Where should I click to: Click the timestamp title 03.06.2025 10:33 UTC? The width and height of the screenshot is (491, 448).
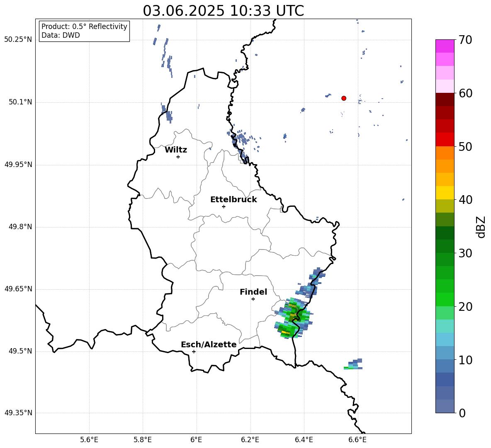tap(223, 11)
